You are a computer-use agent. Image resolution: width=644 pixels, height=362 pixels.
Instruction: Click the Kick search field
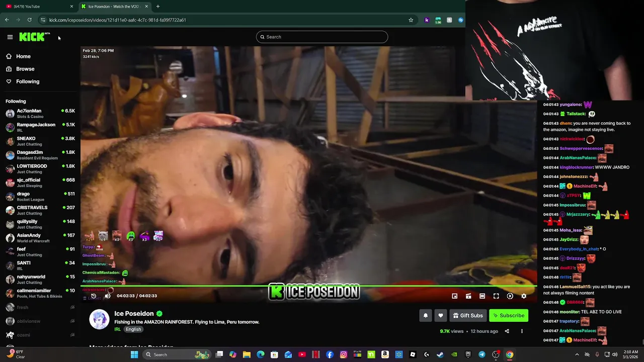click(322, 37)
